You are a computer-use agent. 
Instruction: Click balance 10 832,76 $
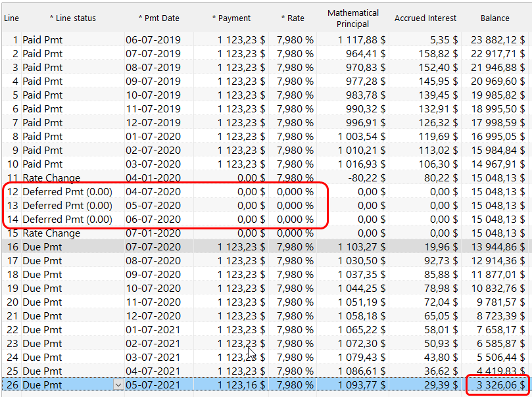[498, 289]
